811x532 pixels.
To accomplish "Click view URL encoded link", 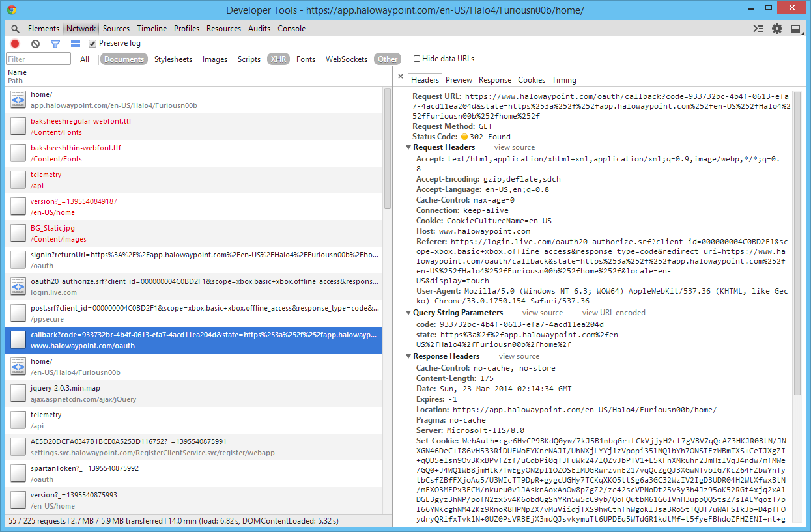I will pos(614,313).
